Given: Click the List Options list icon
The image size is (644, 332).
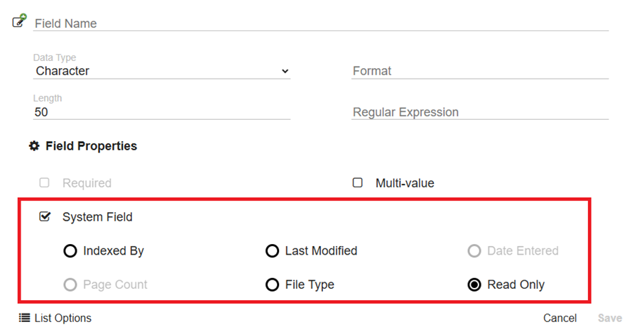Looking at the screenshot, I should pos(25,318).
